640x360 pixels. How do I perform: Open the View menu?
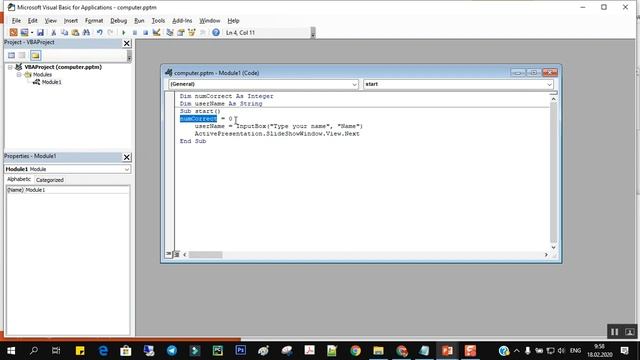[x=51, y=20]
